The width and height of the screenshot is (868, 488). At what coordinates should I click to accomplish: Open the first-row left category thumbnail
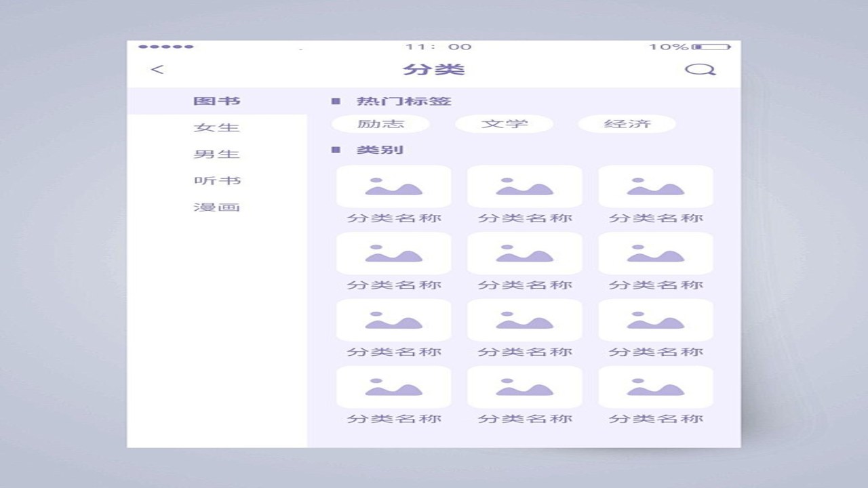(394, 186)
